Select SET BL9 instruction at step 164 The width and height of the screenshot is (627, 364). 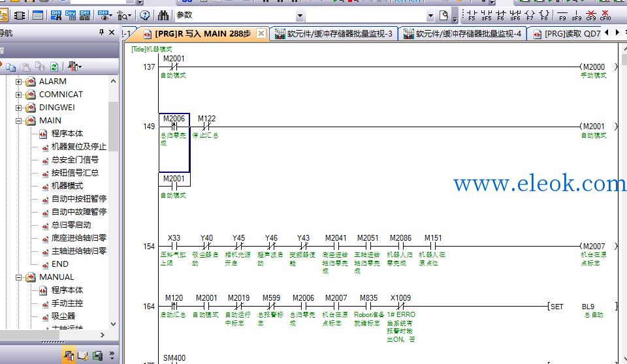coord(583,307)
